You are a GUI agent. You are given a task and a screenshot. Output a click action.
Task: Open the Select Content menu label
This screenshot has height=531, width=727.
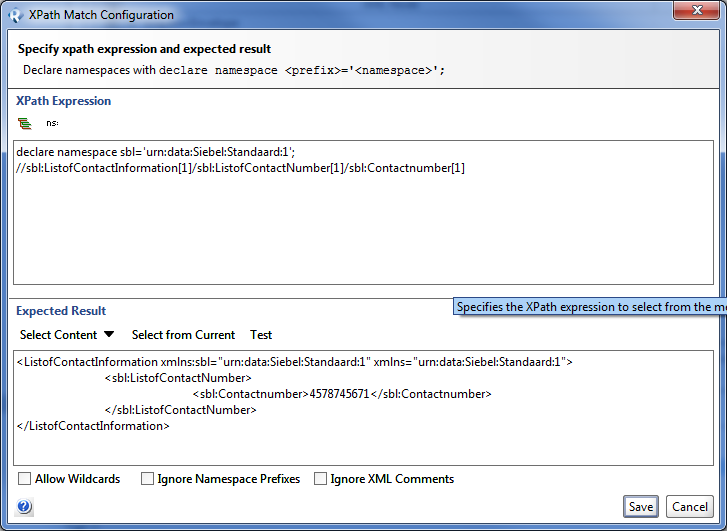(x=58, y=335)
